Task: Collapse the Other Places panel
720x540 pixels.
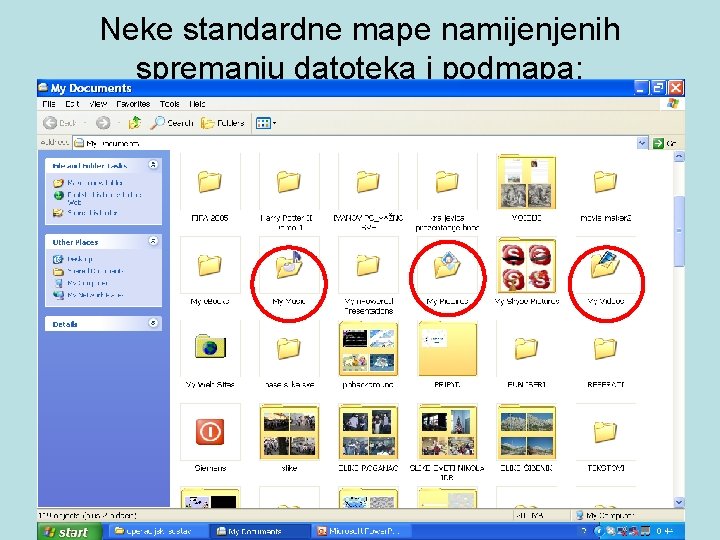Action: pyautogui.click(x=153, y=241)
